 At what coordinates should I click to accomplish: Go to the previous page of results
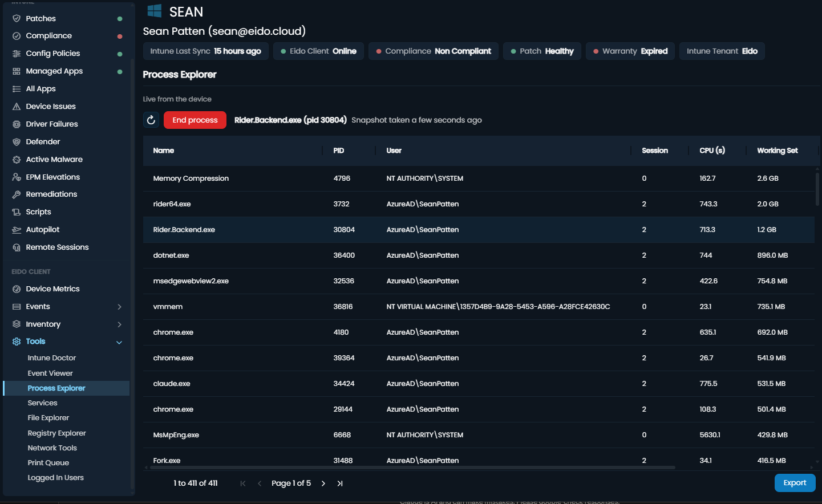coord(260,483)
